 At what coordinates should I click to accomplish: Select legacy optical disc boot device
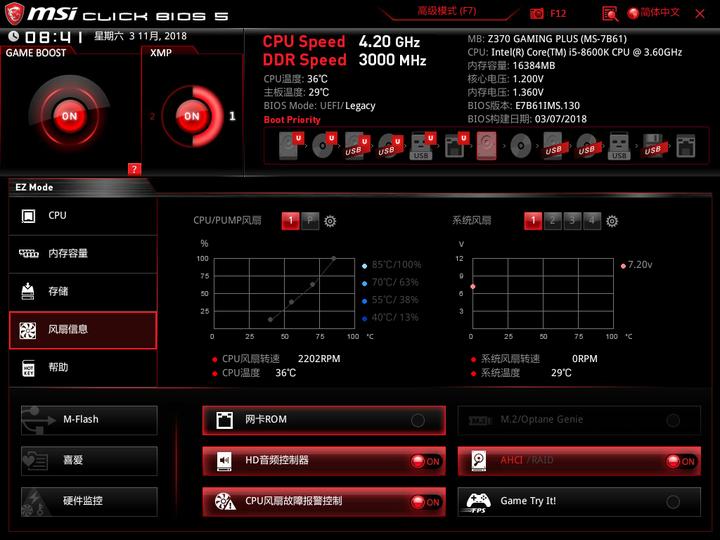(521, 146)
